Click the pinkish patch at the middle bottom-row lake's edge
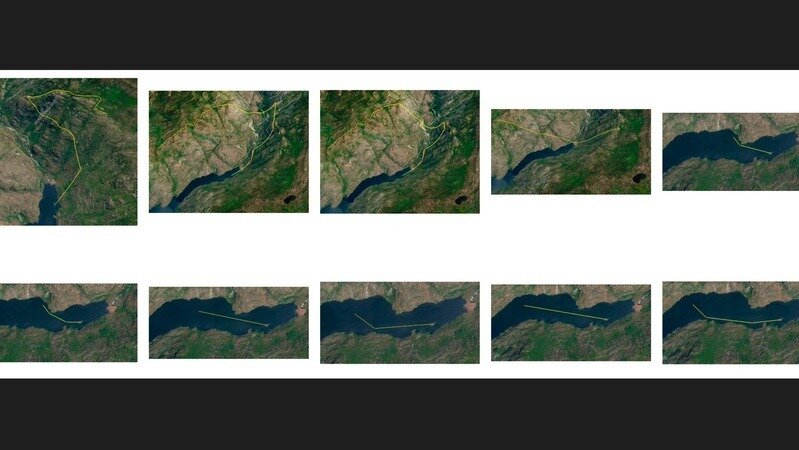Image resolution: width=799 pixels, height=450 pixels. coord(470,305)
